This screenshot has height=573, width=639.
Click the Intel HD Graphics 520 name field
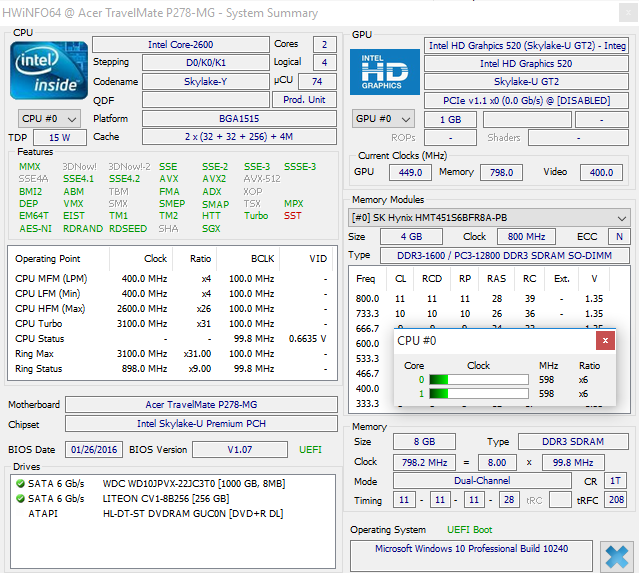point(526,64)
